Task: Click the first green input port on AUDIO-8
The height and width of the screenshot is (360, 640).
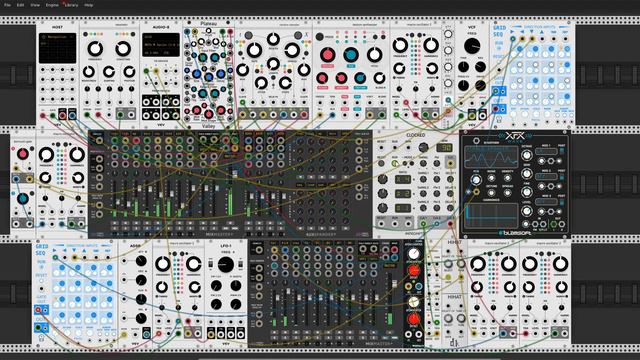Action: [x=147, y=71]
